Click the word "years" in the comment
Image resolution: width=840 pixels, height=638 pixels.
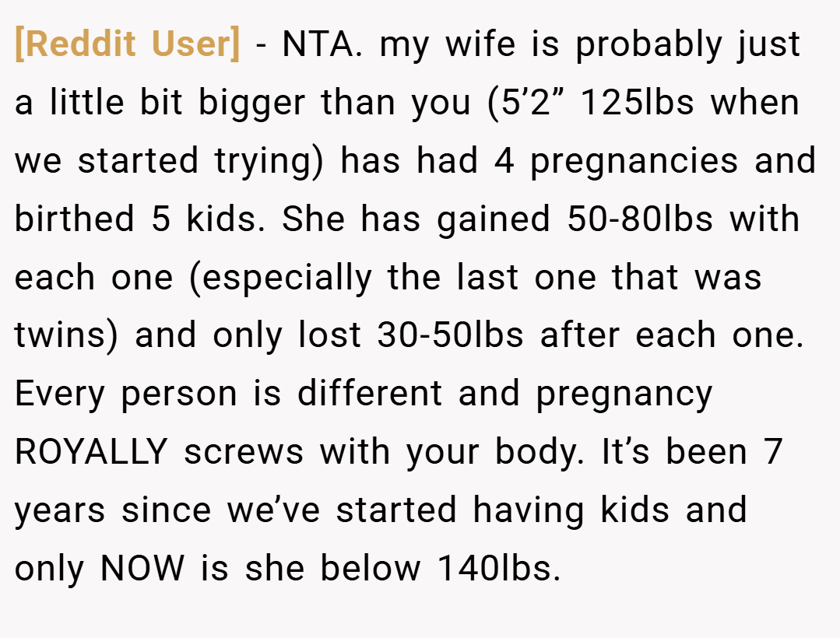pos(59,510)
